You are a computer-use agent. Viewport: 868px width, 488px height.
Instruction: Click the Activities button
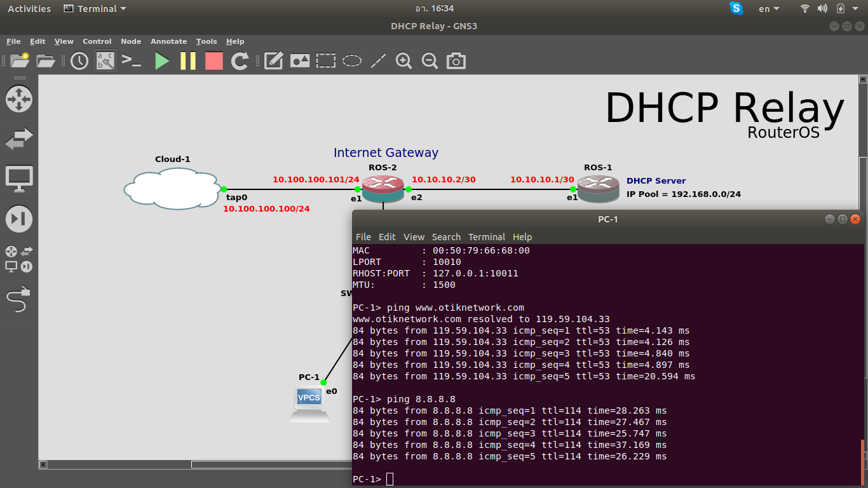(29, 9)
